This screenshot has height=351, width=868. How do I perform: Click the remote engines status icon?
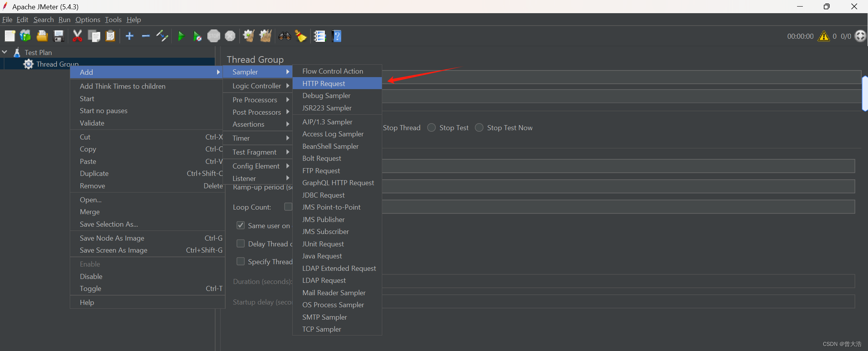[860, 36]
